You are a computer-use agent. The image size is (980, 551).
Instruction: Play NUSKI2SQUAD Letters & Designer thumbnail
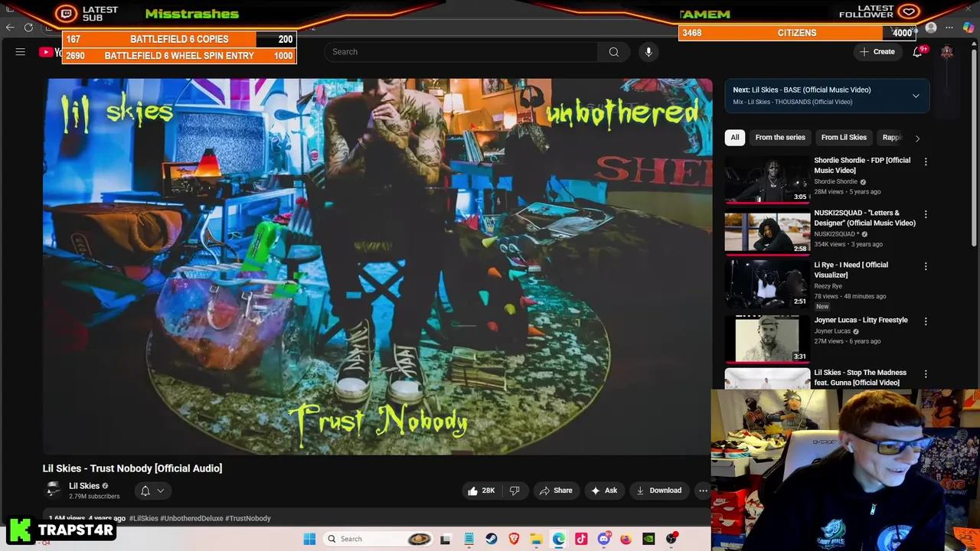(x=767, y=233)
